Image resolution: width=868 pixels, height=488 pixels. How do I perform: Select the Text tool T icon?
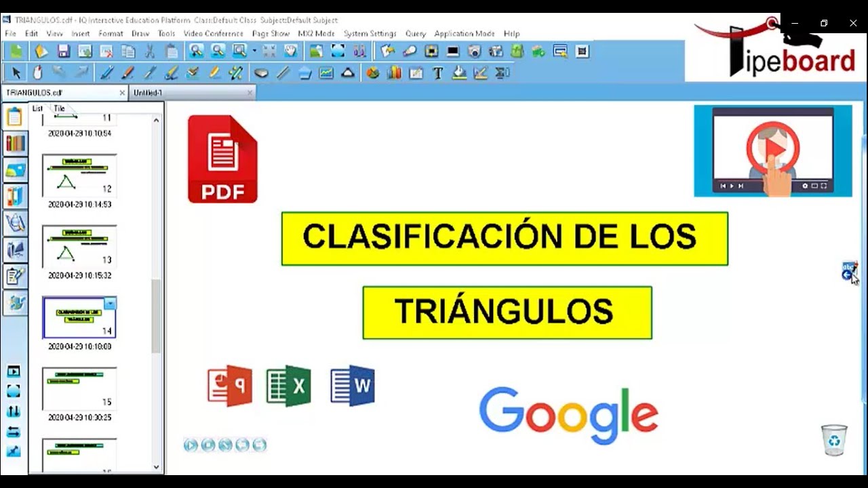[437, 73]
